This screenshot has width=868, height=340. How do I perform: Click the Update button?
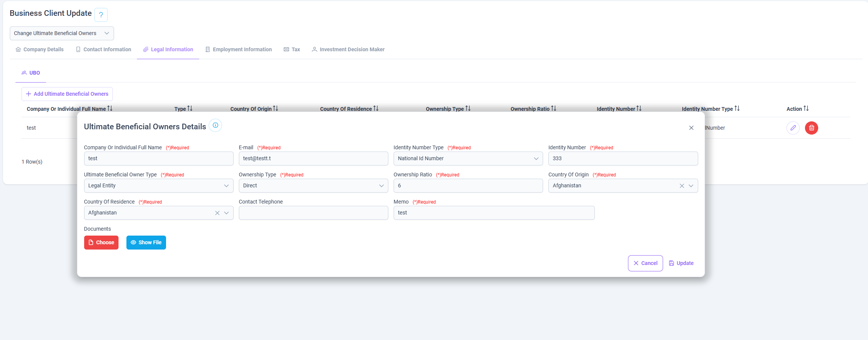(681, 263)
